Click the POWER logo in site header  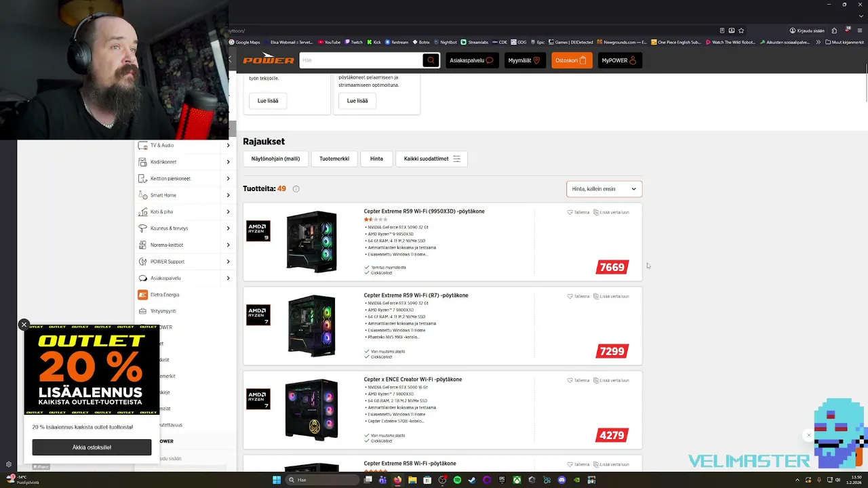269,60
